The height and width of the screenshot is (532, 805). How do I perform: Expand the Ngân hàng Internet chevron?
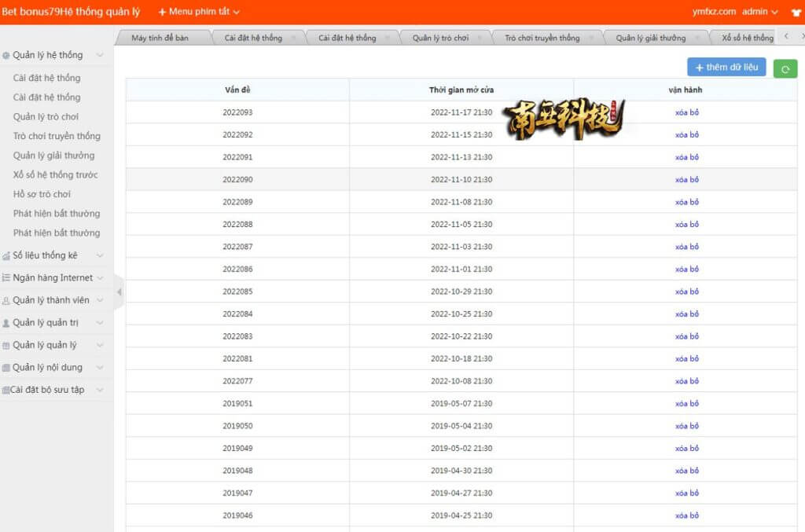click(x=100, y=277)
